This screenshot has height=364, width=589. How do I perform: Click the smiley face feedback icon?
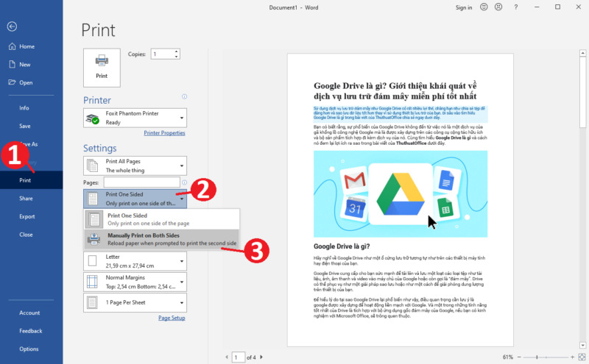pyautogui.click(x=483, y=7)
